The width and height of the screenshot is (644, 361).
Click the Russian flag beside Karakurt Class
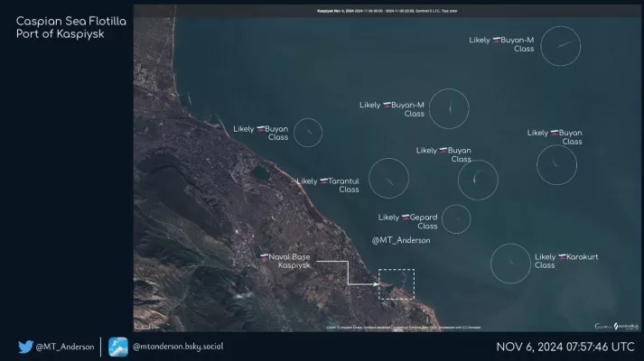click(x=562, y=256)
